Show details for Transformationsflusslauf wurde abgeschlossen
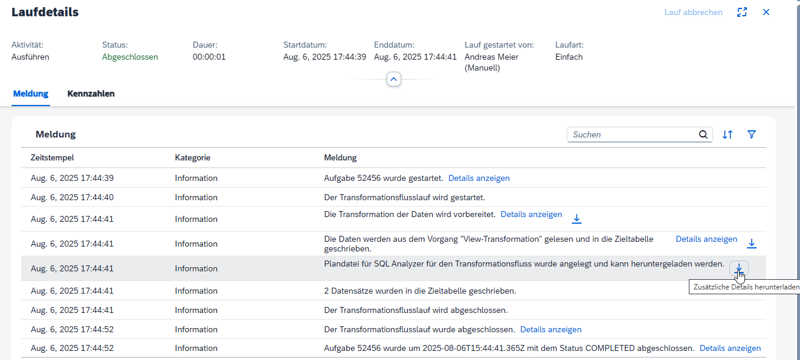800x360 pixels. pos(551,329)
